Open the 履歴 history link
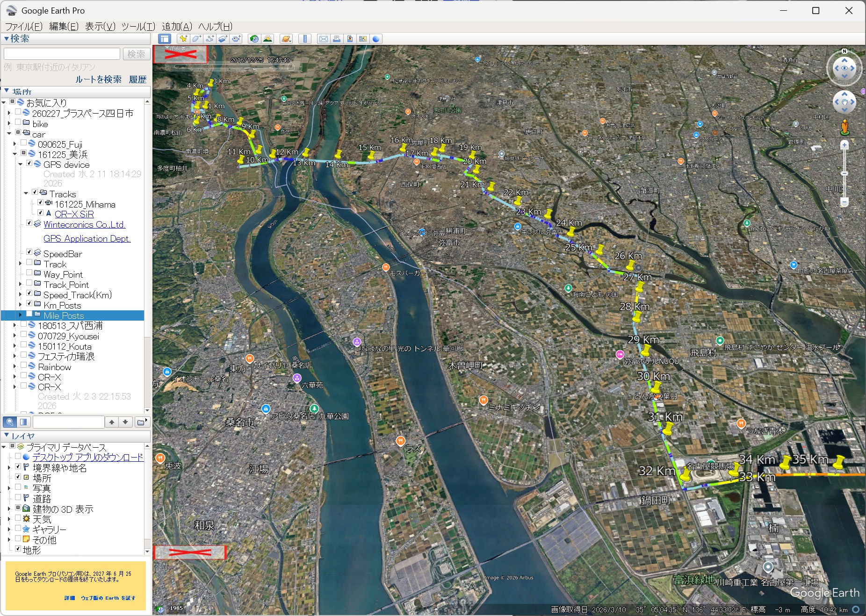This screenshot has height=616, width=866. tap(137, 79)
